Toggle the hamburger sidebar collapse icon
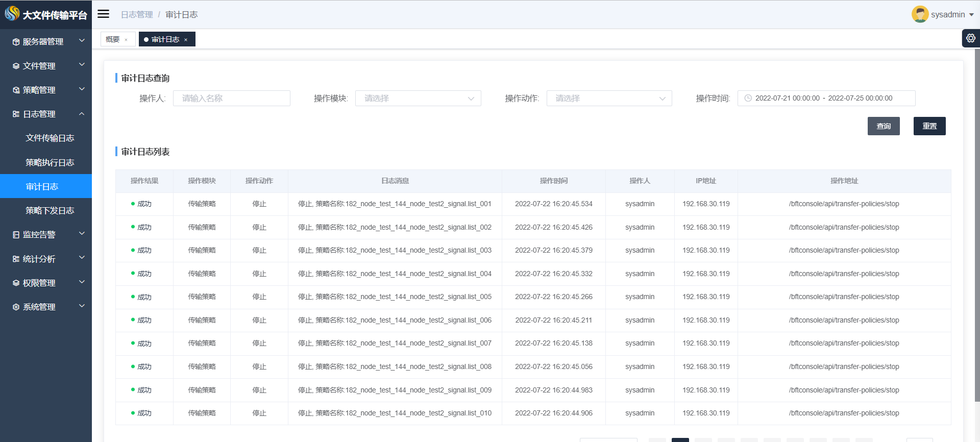The height and width of the screenshot is (442, 980). 104,14
